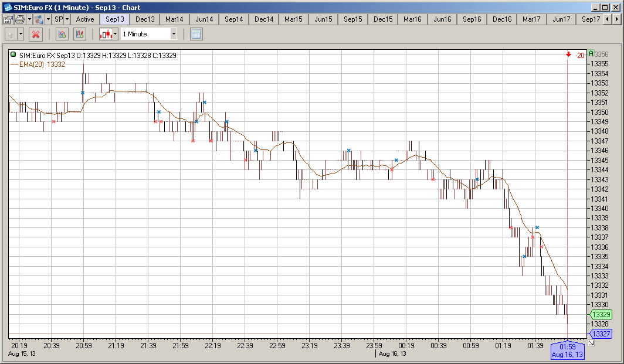Screen dimensions: 624x364
Task: Click the data table view icon
Action: [196, 34]
